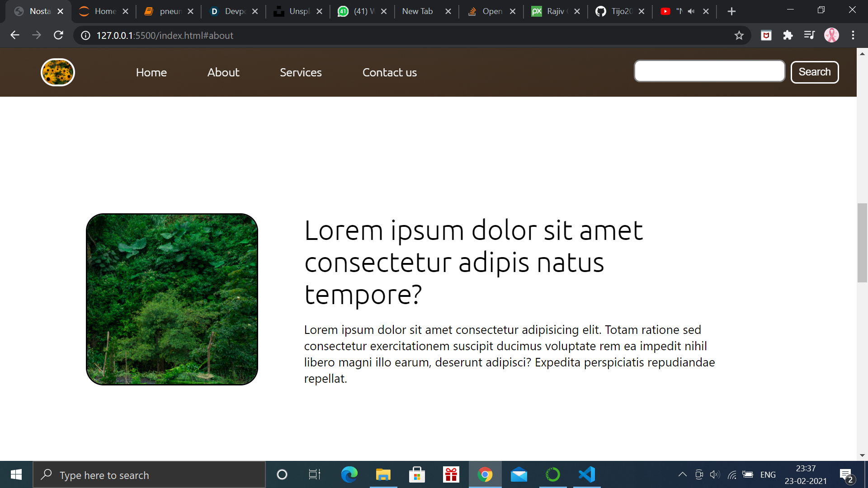The image size is (868, 488).
Task: Mute the YouTube tab audio icon
Action: coord(691,11)
